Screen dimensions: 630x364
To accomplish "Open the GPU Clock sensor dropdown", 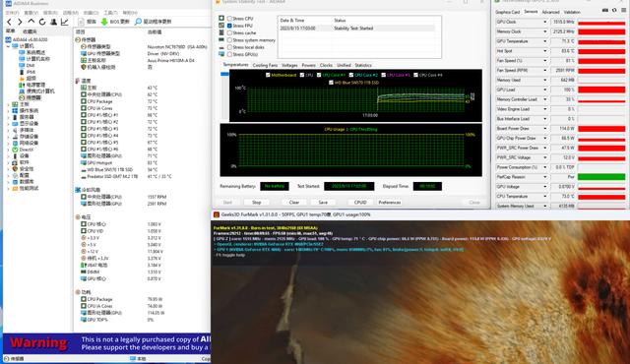I will pos(545,22).
